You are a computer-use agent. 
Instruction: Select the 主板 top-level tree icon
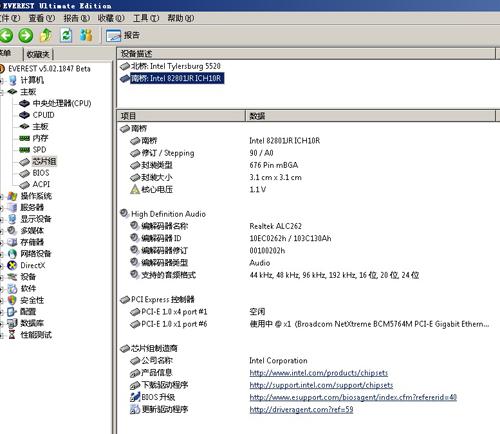13,92
